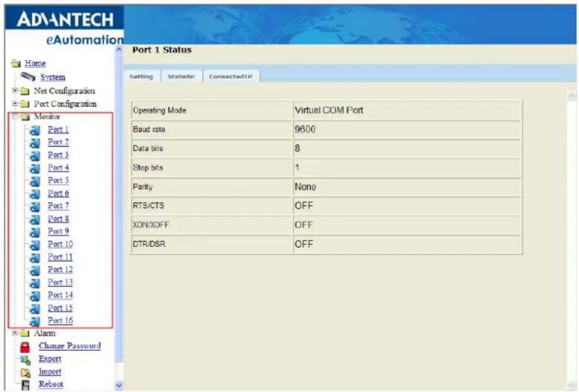The height and width of the screenshot is (392, 579).
Task: Expand the Port Configuration tree node
Action: [x=15, y=103]
